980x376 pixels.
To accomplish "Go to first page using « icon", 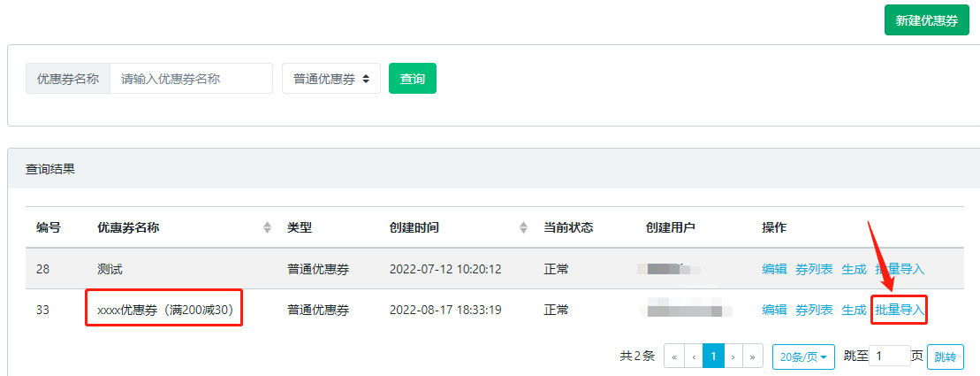I will pos(674,357).
